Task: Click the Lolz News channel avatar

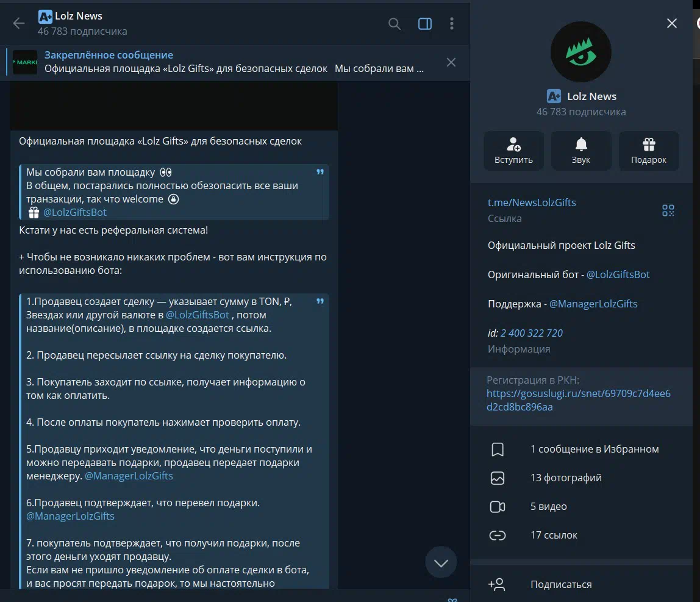Action: coord(580,52)
